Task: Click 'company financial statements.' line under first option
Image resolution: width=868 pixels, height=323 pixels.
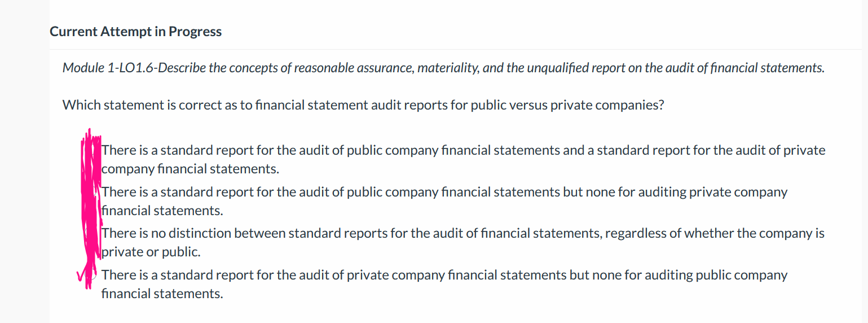Action: tap(191, 169)
